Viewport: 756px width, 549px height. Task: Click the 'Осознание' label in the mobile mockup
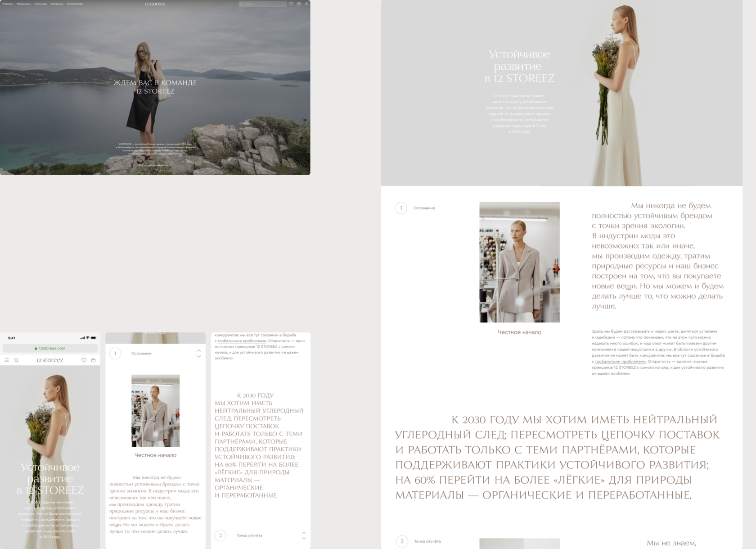(x=141, y=354)
